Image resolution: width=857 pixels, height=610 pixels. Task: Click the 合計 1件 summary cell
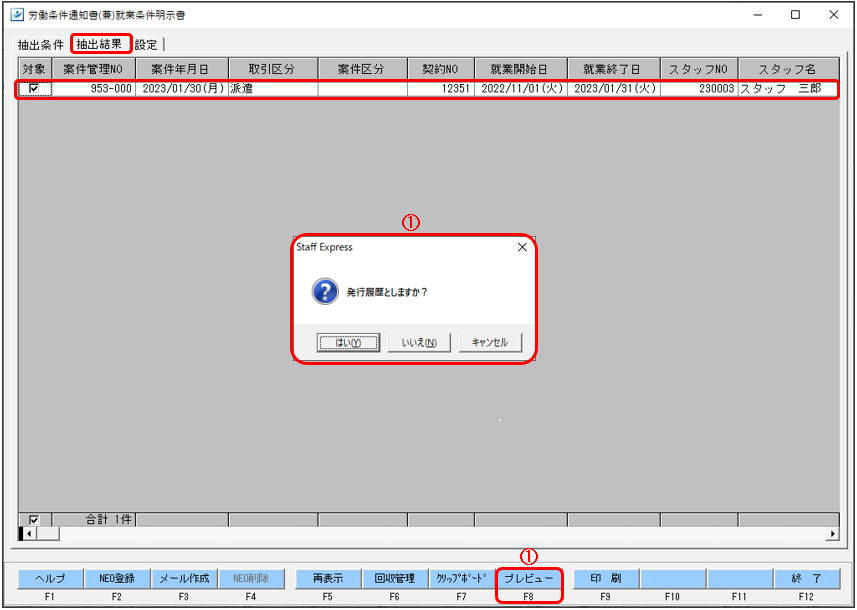94,520
